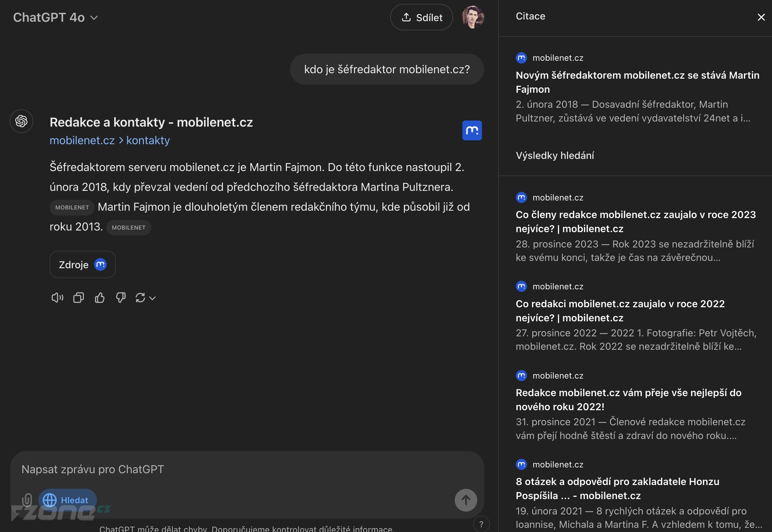Open the user profile avatar menu
The image size is (772, 532).
(473, 17)
